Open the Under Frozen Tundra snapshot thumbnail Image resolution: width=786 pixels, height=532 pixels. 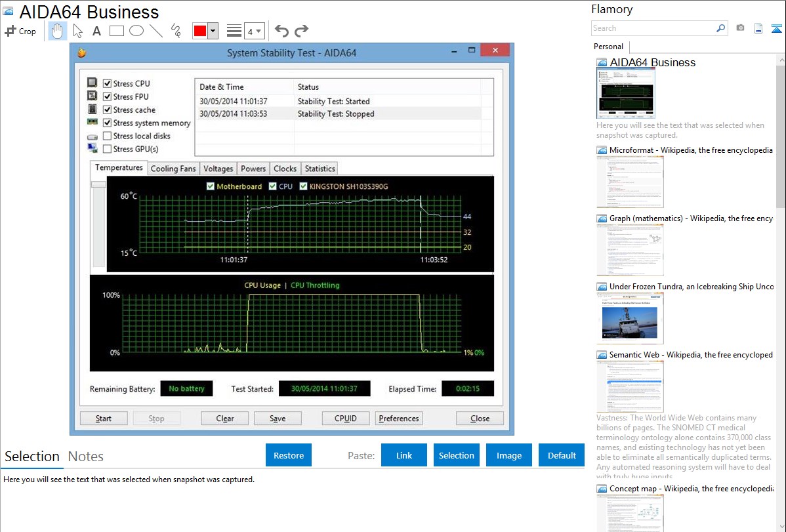point(630,319)
